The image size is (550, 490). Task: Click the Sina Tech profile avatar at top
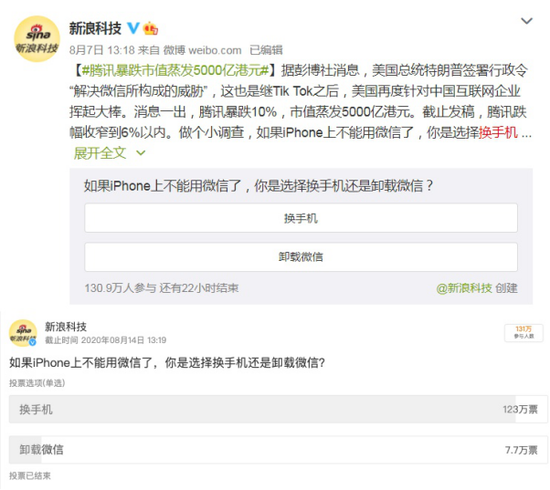click(37, 39)
